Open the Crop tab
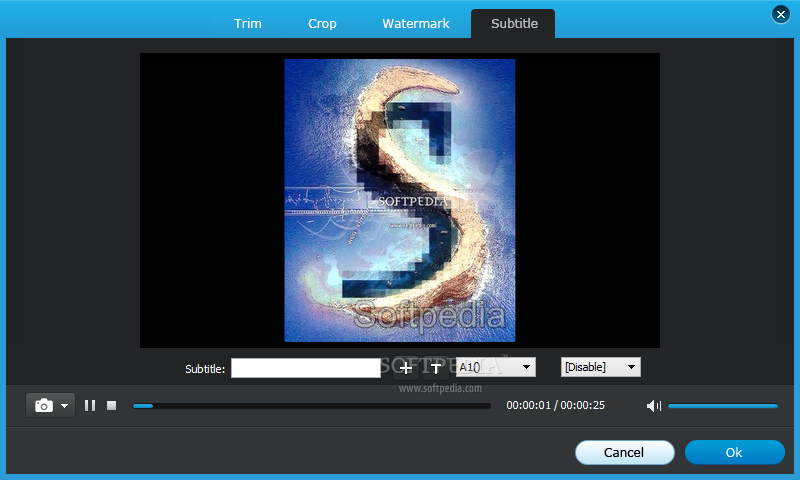Viewport: 800px width, 480px height. point(322,23)
